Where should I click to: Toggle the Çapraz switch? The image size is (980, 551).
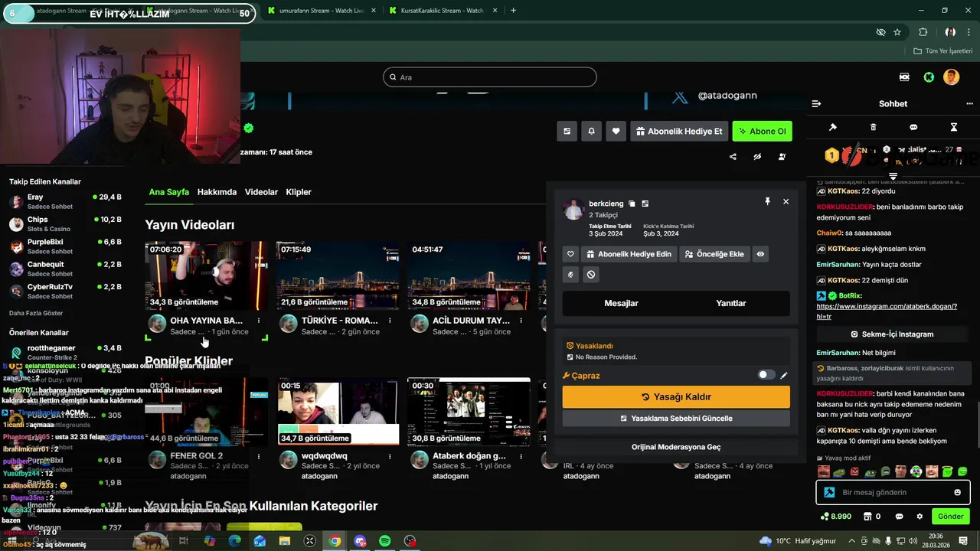(x=766, y=375)
